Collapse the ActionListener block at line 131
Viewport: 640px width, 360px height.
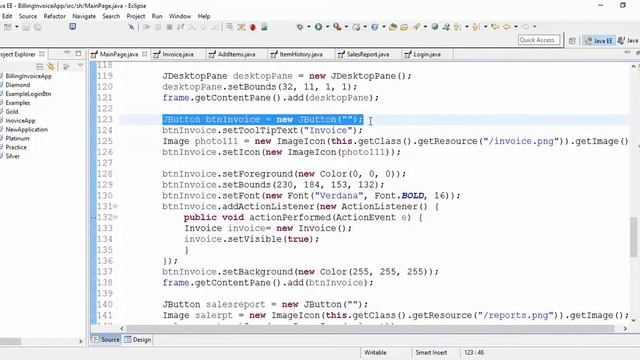[116, 207]
